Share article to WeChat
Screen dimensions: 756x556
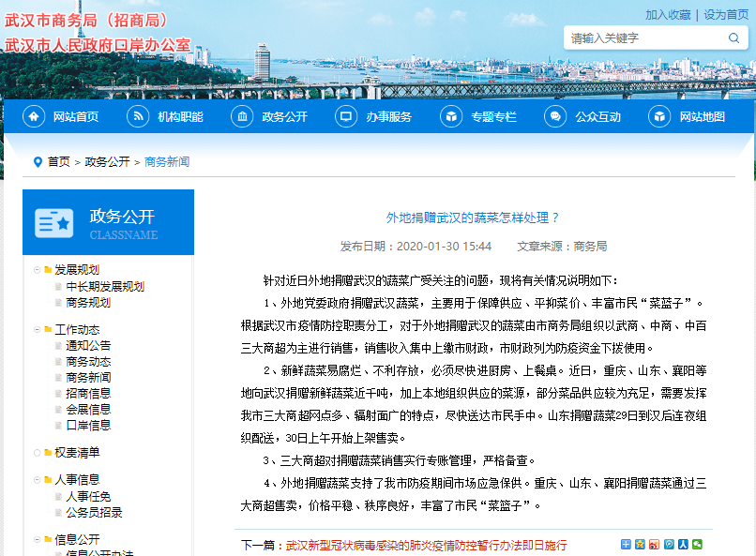tap(697, 544)
